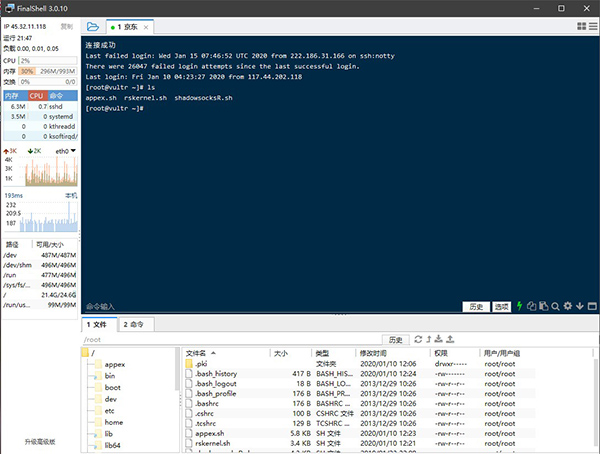The image size is (600, 454).
Task: Click the terminal paste clipboard icon
Action: click(543, 306)
